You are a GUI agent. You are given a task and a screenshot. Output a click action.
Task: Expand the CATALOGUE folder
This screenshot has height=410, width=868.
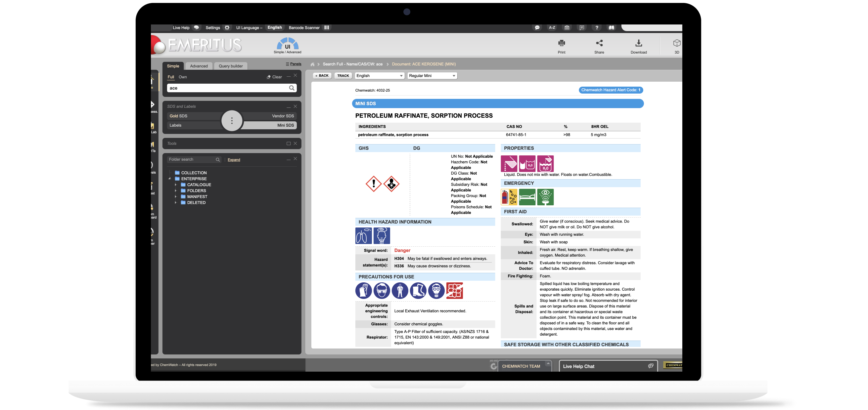176,185
